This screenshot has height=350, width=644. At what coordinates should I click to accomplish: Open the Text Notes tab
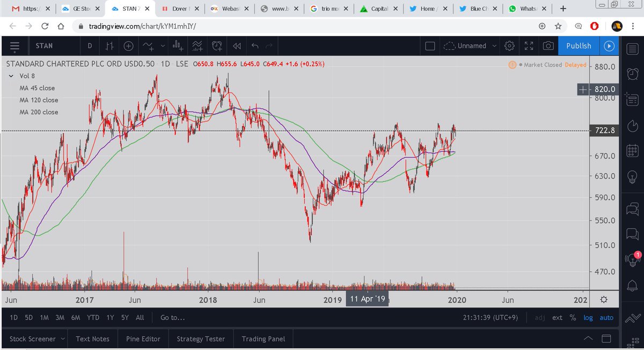pyautogui.click(x=93, y=339)
